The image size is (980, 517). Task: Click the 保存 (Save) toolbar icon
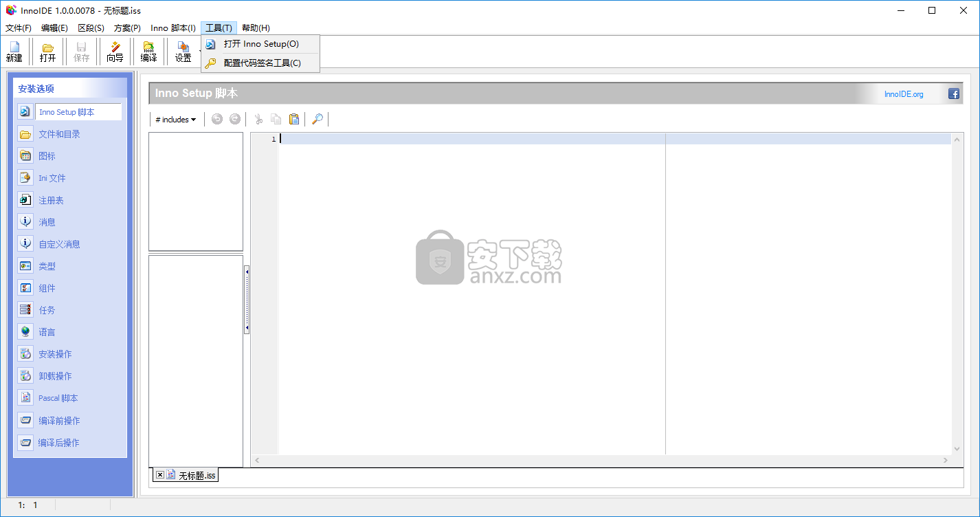pos(82,52)
